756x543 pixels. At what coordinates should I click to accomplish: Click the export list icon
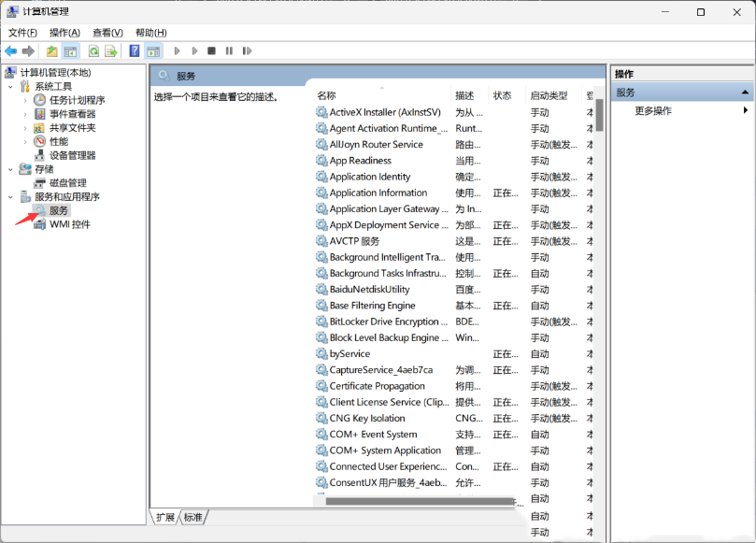point(110,50)
